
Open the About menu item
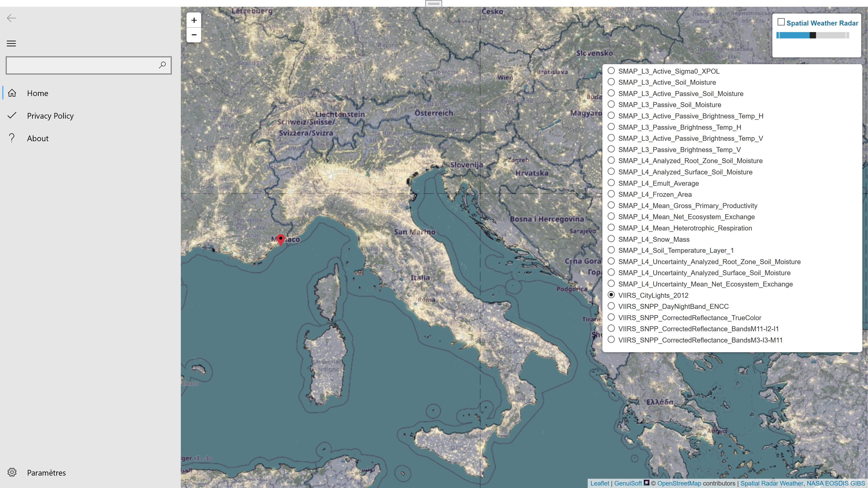coord(38,138)
